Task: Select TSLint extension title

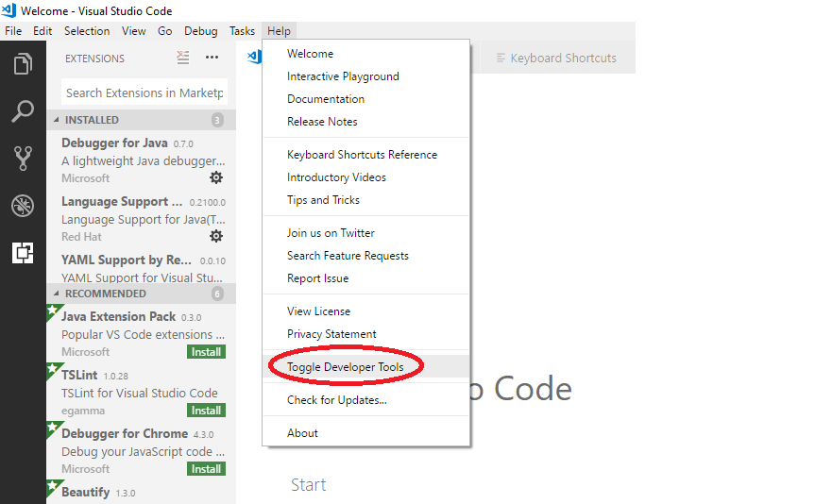Action: [79, 375]
